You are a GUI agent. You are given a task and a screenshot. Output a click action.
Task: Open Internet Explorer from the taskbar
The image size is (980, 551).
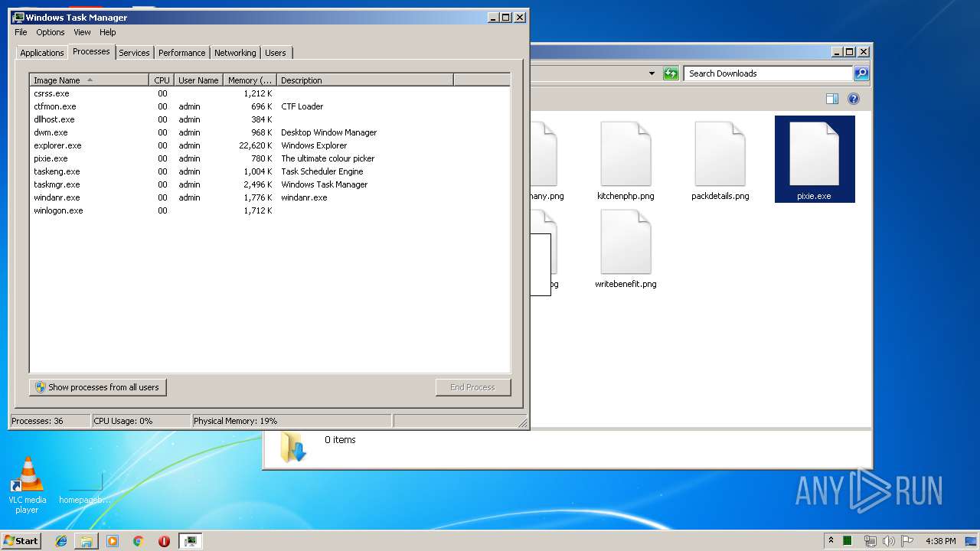click(x=61, y=541)
